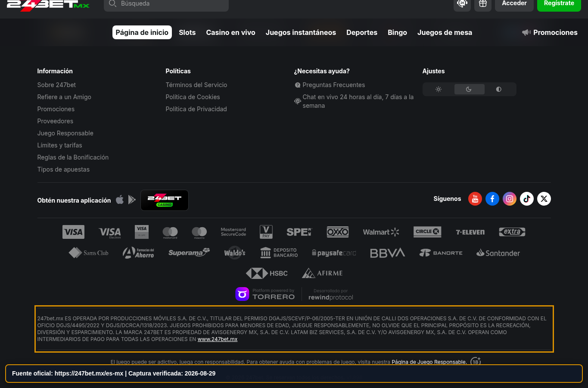The image size is (588, 388).
Task: Click the Mastercard payment logo
Action: 170,233
